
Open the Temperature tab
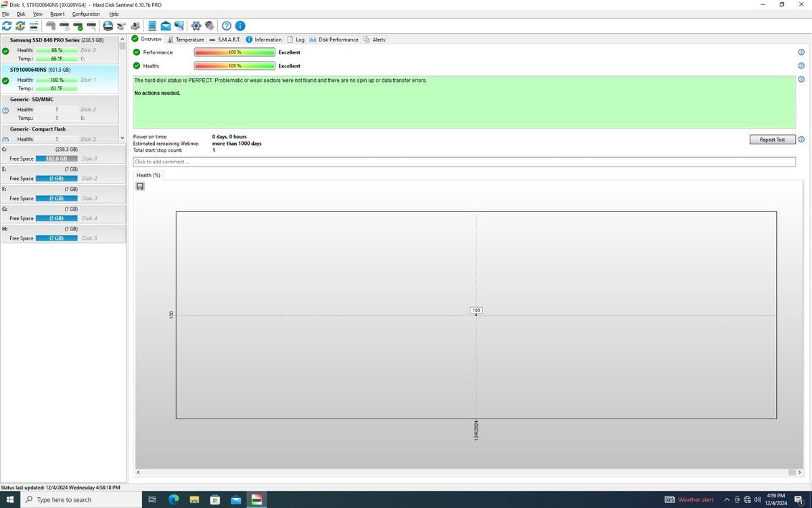[189, 39]
